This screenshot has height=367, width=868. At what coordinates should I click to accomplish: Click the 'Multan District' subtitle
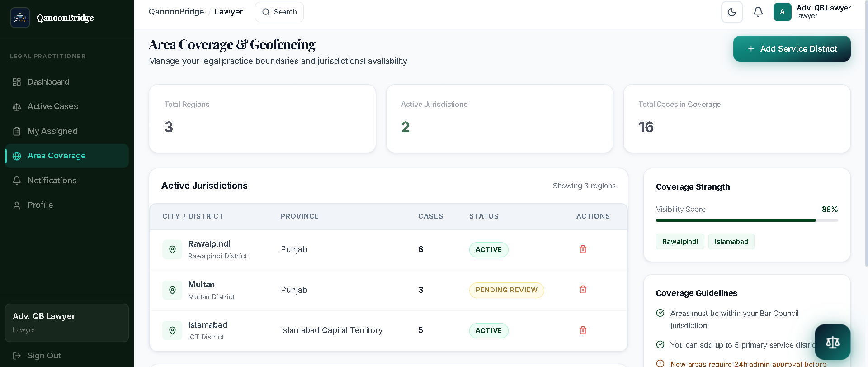(211, 297)
